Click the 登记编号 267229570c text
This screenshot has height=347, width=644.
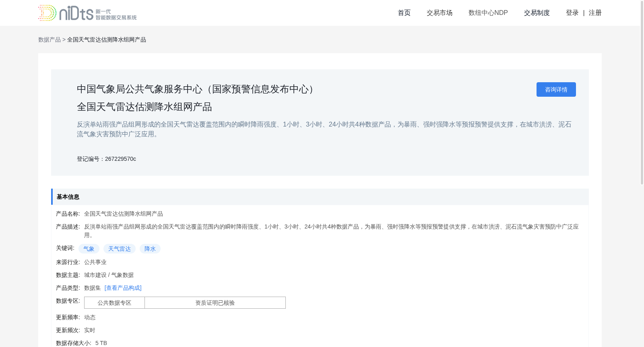pyautogui.click(x=106, y=159)
